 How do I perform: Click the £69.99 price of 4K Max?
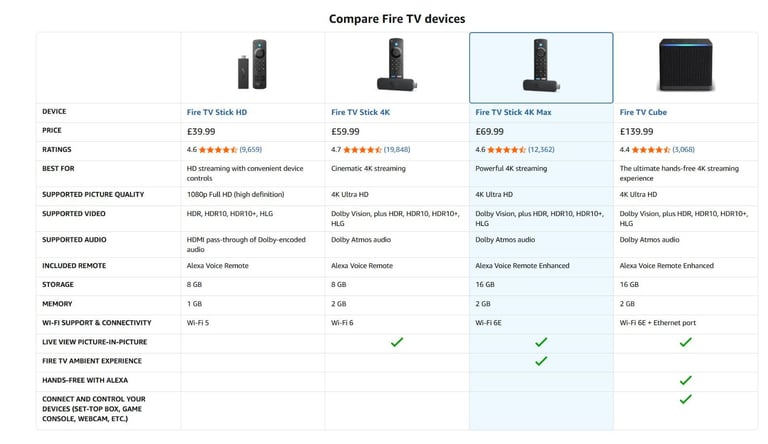[489, 131]
